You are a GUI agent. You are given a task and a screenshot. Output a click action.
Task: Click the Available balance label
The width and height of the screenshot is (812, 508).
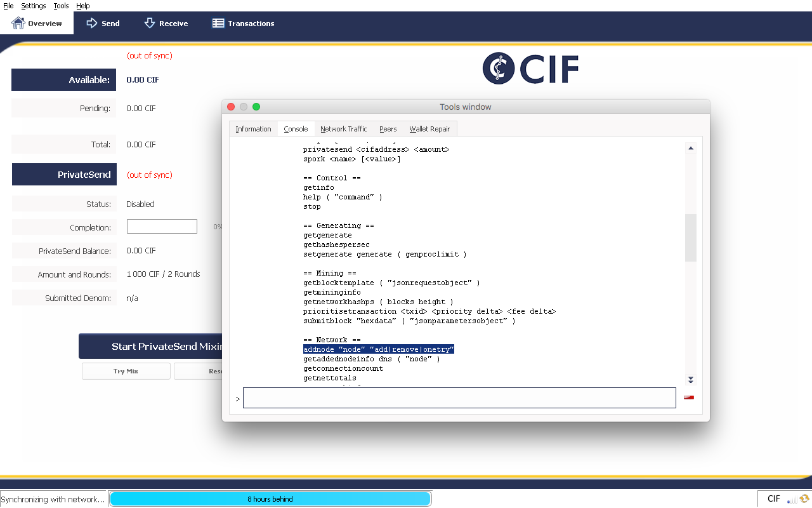click(64, 80)
